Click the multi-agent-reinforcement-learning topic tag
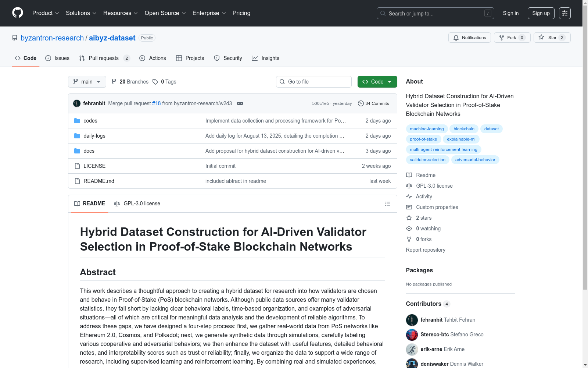Viewport: 588px width, 368px height. pos(444,149)
